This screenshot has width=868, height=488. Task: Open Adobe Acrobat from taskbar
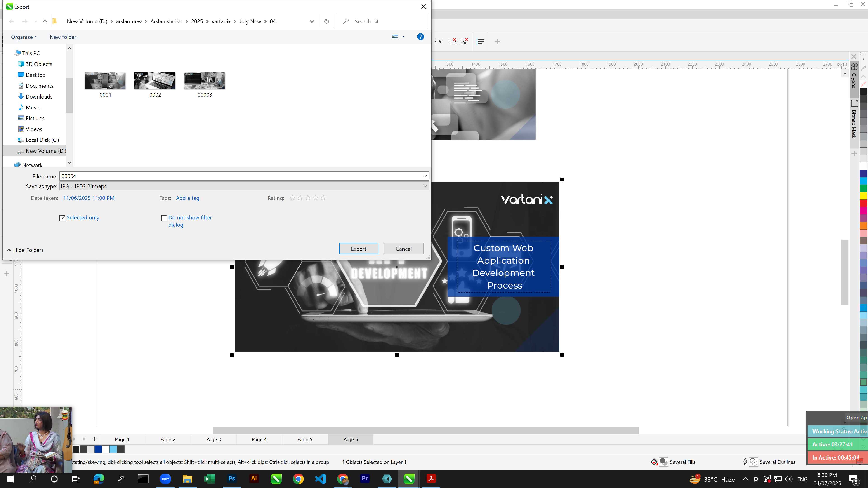tap(431, 479)
